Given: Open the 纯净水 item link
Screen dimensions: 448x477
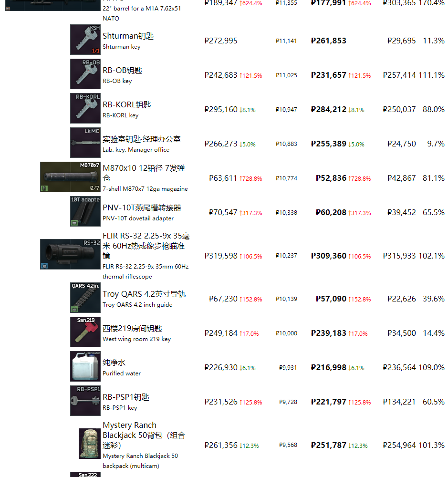Looking at the screenshot, I should click(114, 363).
